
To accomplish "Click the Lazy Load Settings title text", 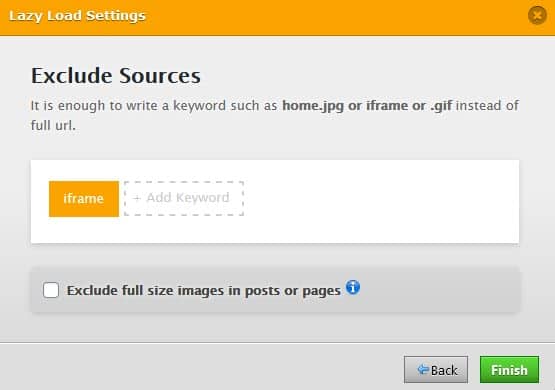I will click(77, 16).
